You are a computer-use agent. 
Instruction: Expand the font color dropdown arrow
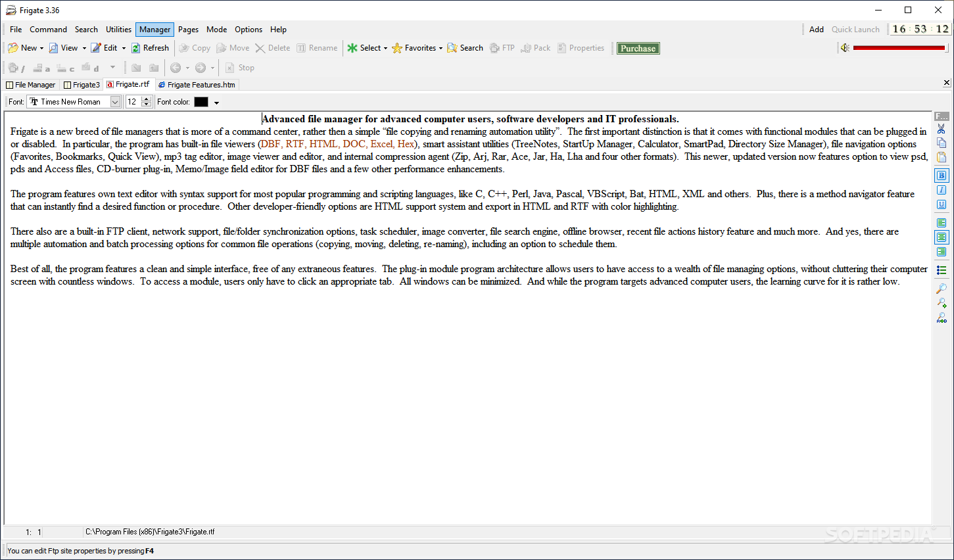[x=216, y=103]
